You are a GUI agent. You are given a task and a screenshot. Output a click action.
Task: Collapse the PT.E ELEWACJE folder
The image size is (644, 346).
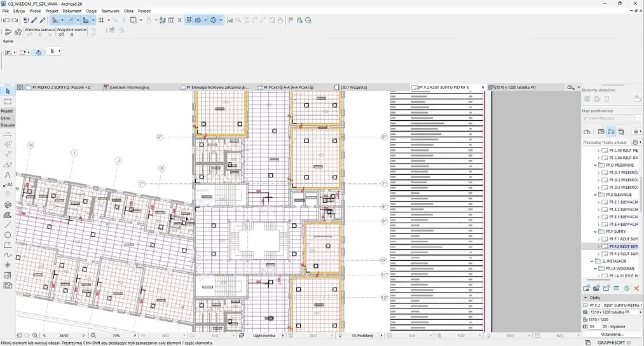point(596,195)
